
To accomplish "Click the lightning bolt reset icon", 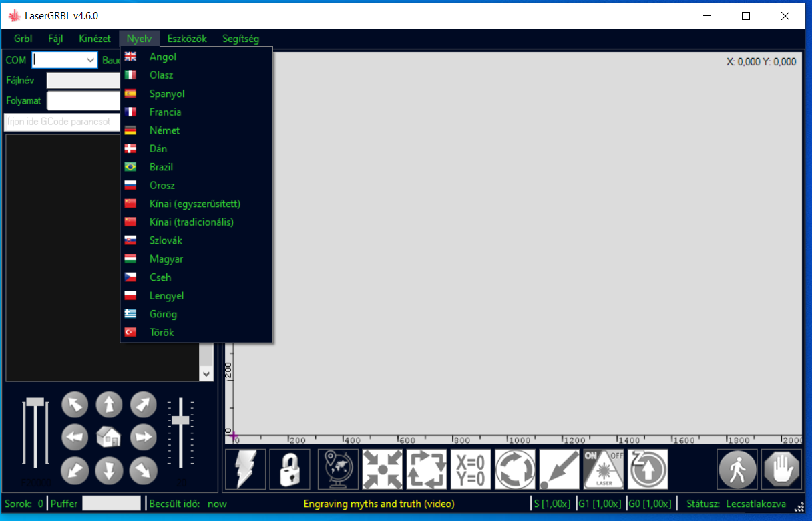I will click(246, 469).
